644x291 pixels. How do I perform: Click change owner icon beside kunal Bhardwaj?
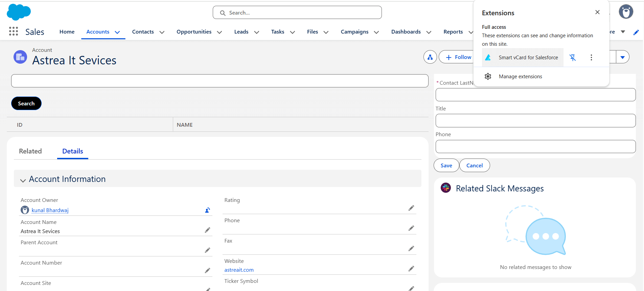[x=207, y=210]
